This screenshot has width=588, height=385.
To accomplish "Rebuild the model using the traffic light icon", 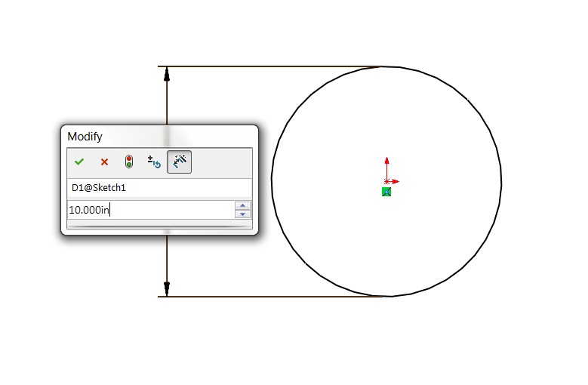I will tap(129, 162).
